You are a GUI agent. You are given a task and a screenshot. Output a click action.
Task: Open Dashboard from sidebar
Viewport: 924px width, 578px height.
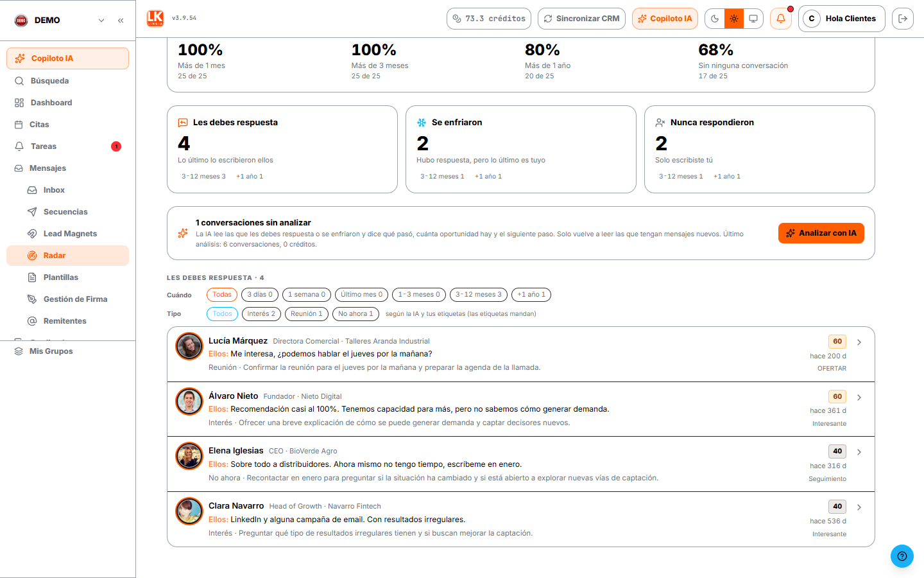click(x=67, y=103)
